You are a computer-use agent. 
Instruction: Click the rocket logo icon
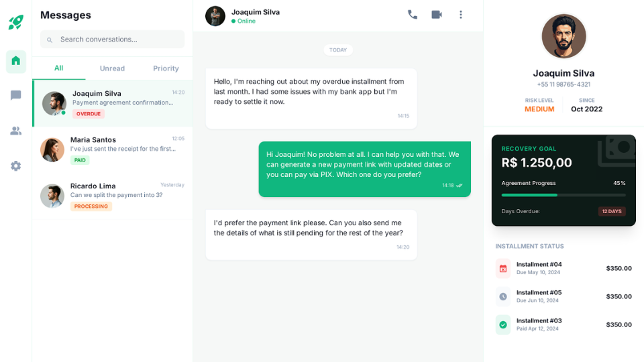pos(16,22)
